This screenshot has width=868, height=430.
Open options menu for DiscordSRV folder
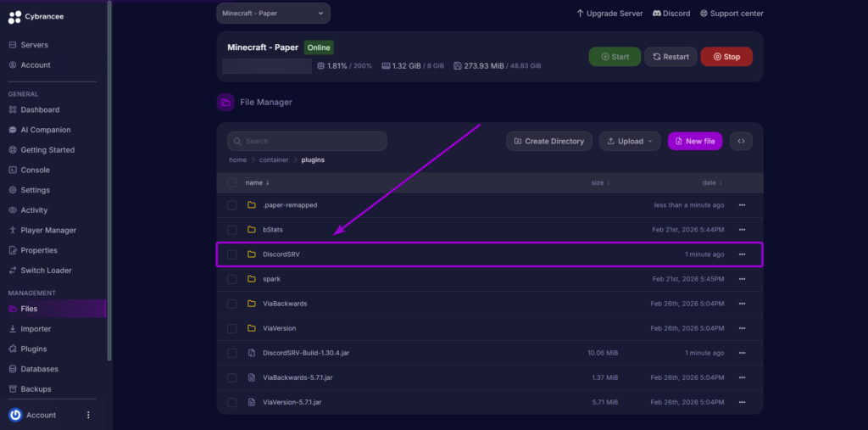[x=742, y=254]
